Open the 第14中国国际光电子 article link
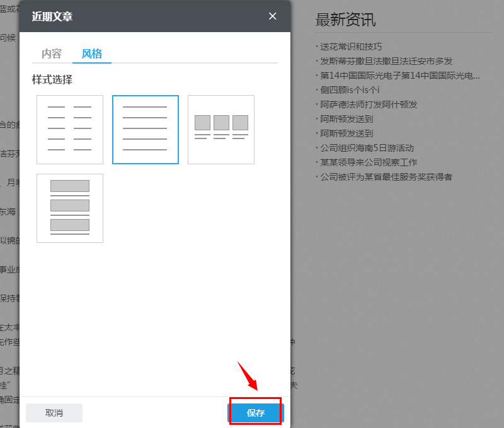This screenshot has width=504, height=428. 399,76
